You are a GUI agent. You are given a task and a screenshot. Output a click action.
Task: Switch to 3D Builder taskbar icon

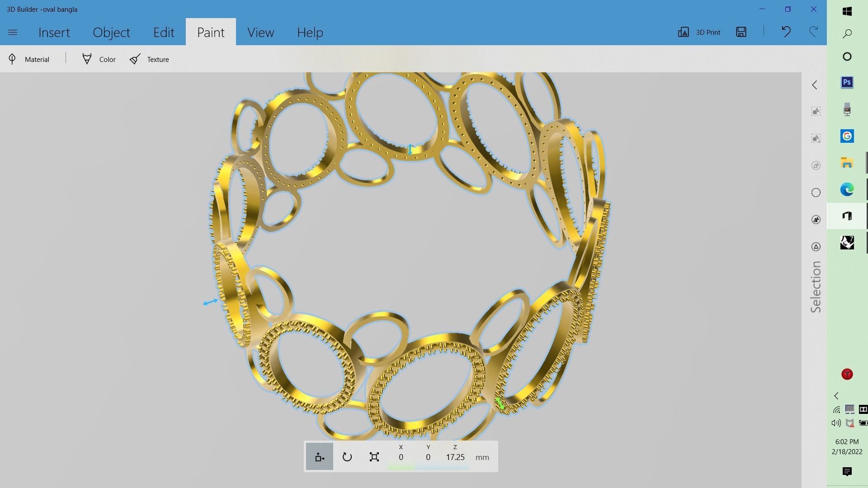point(847,216)
